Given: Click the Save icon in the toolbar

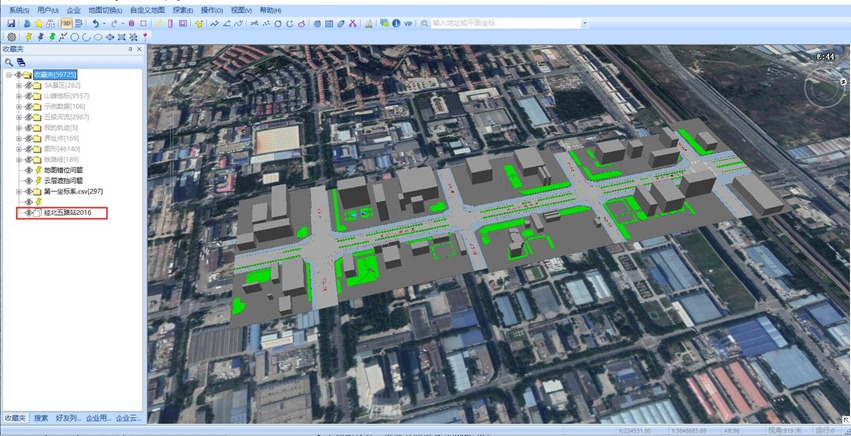Looking at the screenshot, I should 11,23.
